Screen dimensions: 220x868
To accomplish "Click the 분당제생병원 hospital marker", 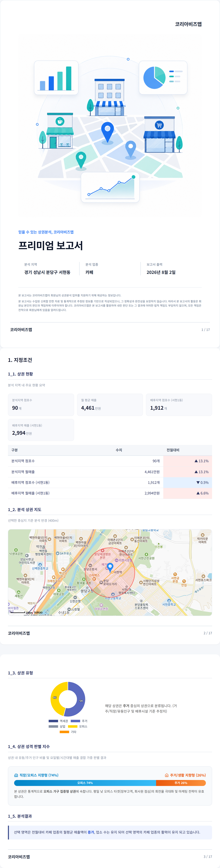I will click(x=102, y=551).
